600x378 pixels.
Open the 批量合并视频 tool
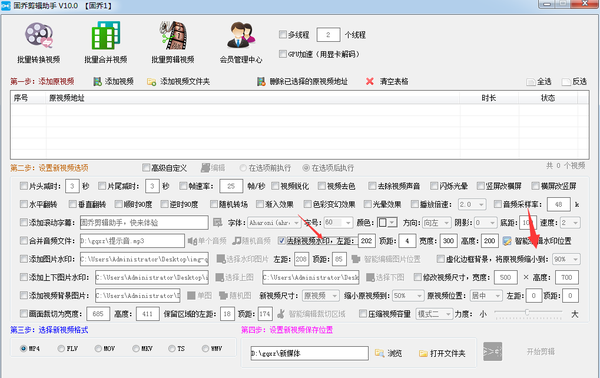pos(106,43)
